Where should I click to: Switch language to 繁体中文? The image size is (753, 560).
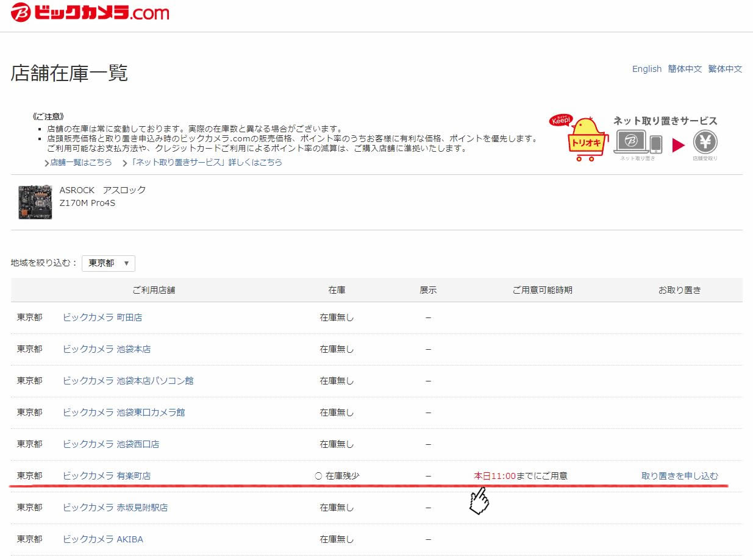[x=725, y=69]
